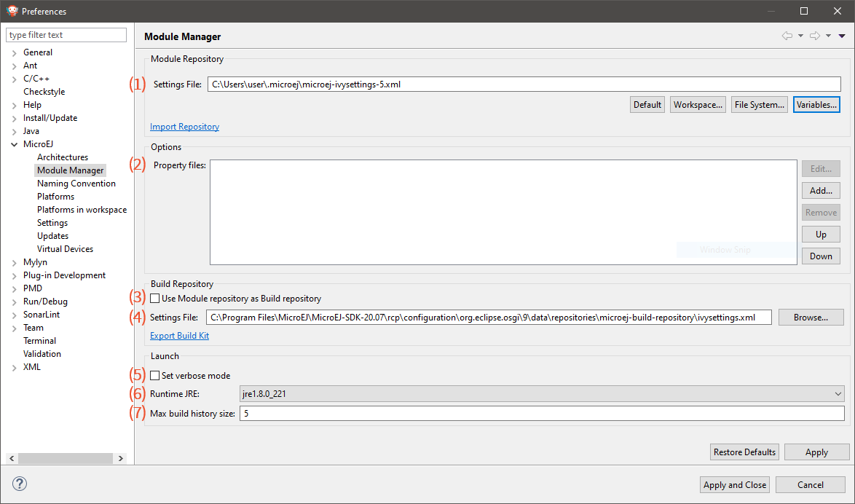Expand the Run/Debug section
The image size is (855, 504).
coord(15,301)
